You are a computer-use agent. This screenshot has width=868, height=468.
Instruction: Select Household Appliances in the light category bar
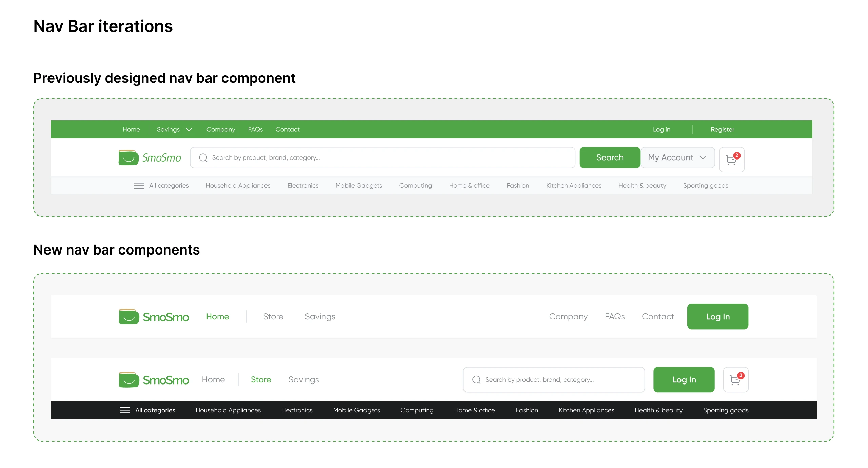(238, 186)
